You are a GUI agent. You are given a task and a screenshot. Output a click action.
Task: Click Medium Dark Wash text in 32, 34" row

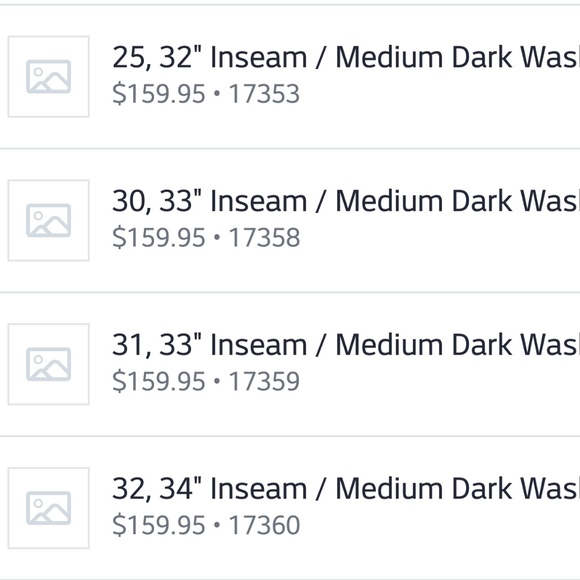pyautogui.click(x=458, y=489)
